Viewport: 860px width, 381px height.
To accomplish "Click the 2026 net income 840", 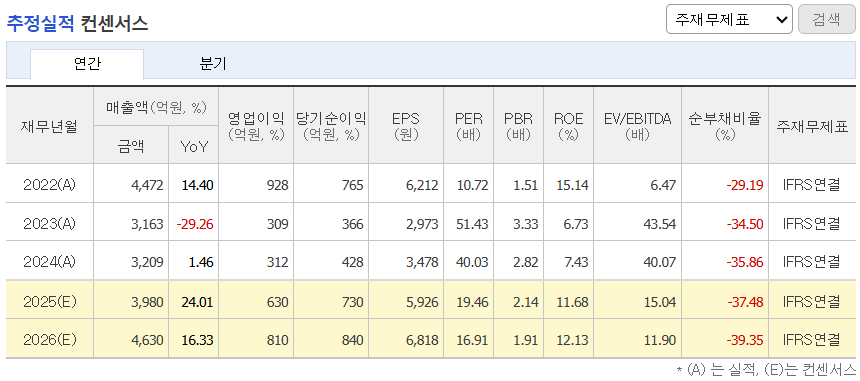I will (353, 341).
